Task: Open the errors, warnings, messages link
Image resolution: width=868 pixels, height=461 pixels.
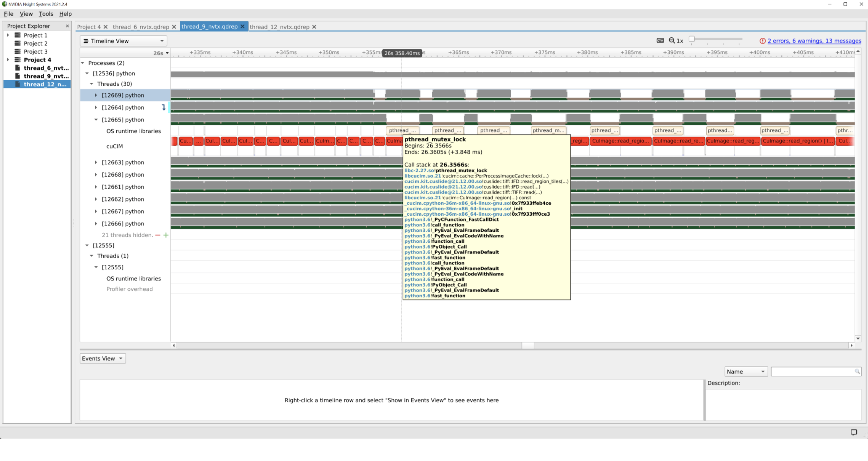Action: pos(814,41)
